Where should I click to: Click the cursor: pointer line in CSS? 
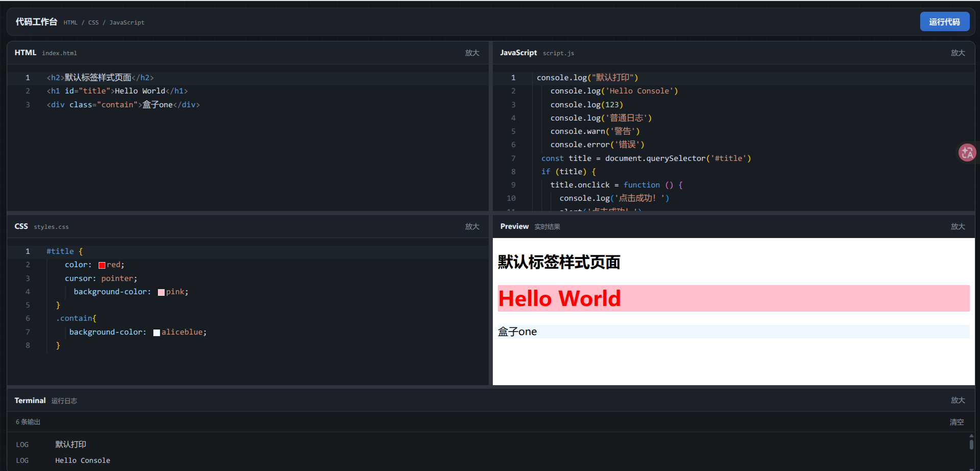(101, 278)
